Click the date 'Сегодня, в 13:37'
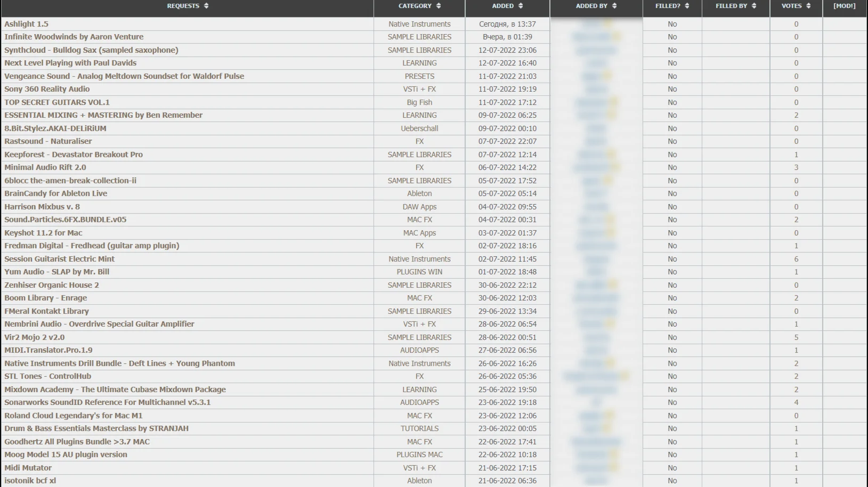 point(507,24)
